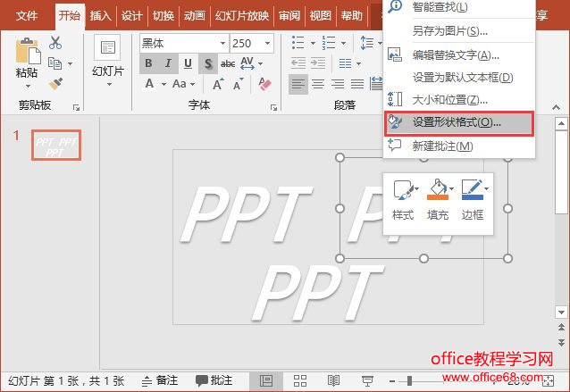Switch to Slide Sorter view

300,380
